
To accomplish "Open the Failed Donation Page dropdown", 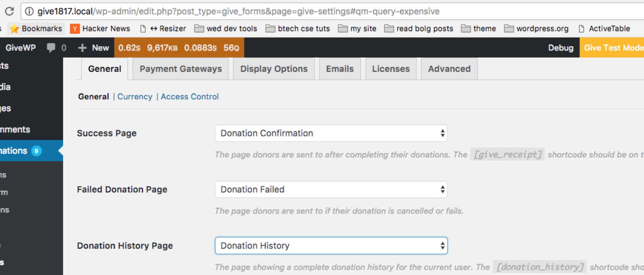I will 331,189.
